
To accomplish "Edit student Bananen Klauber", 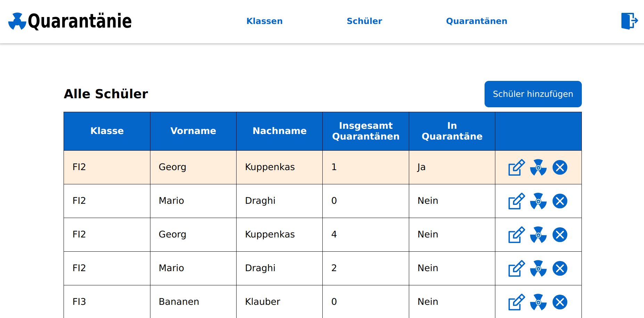I will click(517, 302).
